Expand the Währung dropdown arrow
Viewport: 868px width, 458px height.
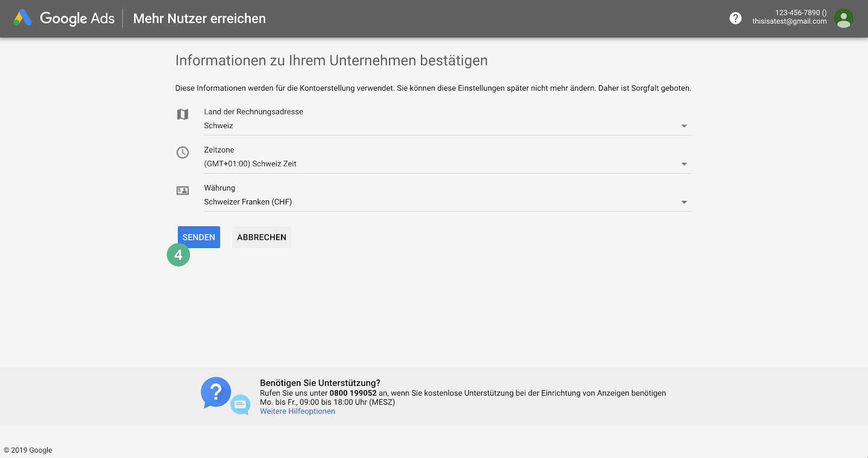[684, 202]
